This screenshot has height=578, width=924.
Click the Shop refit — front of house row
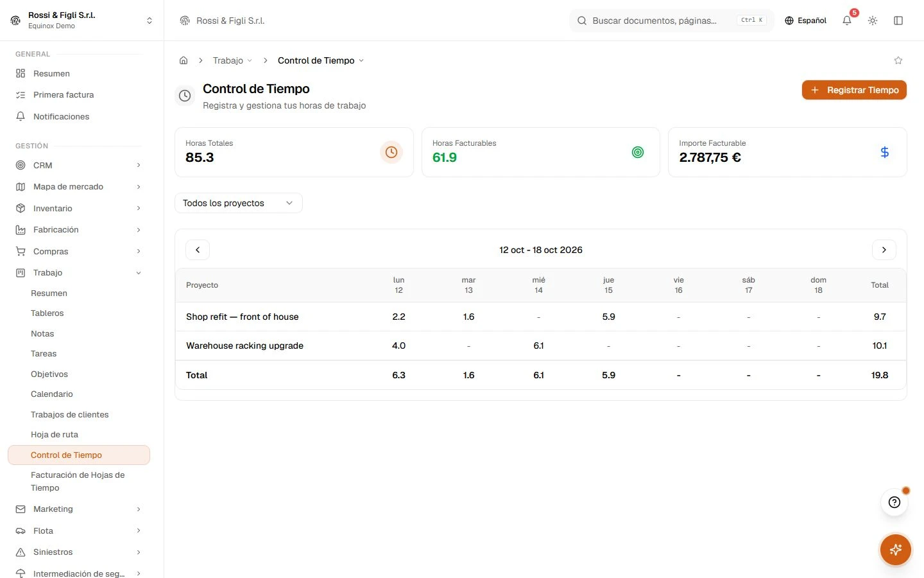(540, 317)
